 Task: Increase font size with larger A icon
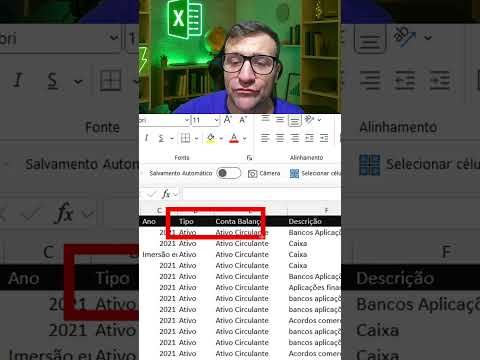pos(228,120)
